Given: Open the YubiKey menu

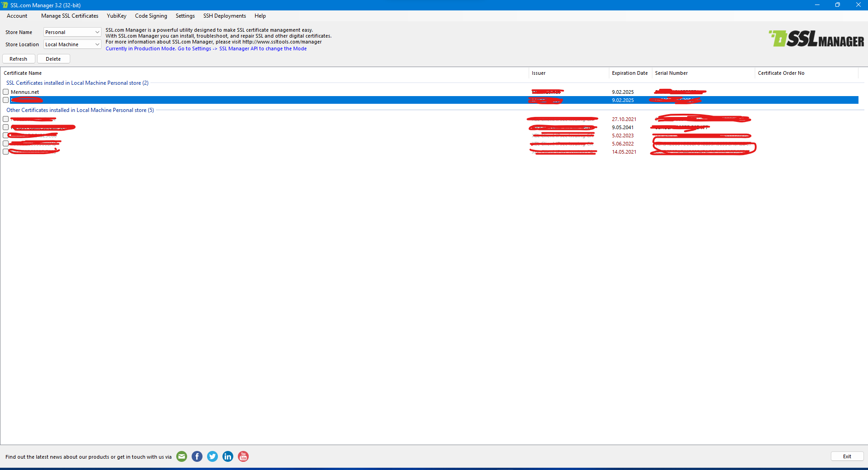Looking at the screenshot, I should (x=116, y=16).
